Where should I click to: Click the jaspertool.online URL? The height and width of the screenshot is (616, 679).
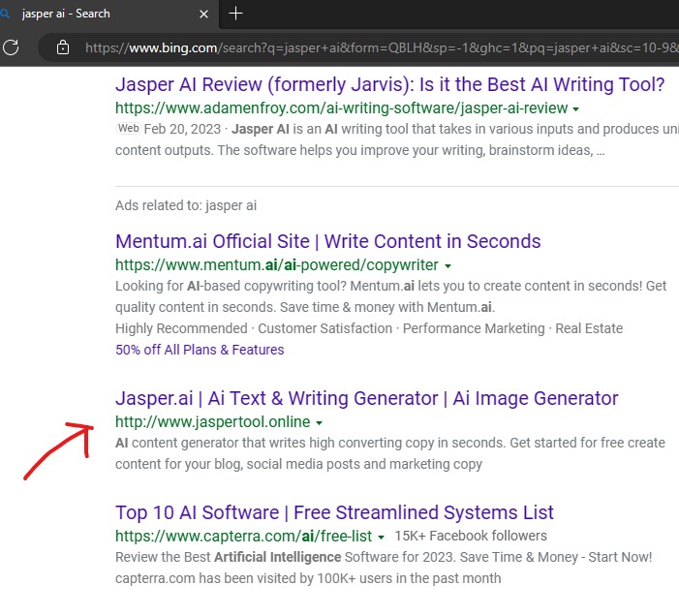click(213, 421)
